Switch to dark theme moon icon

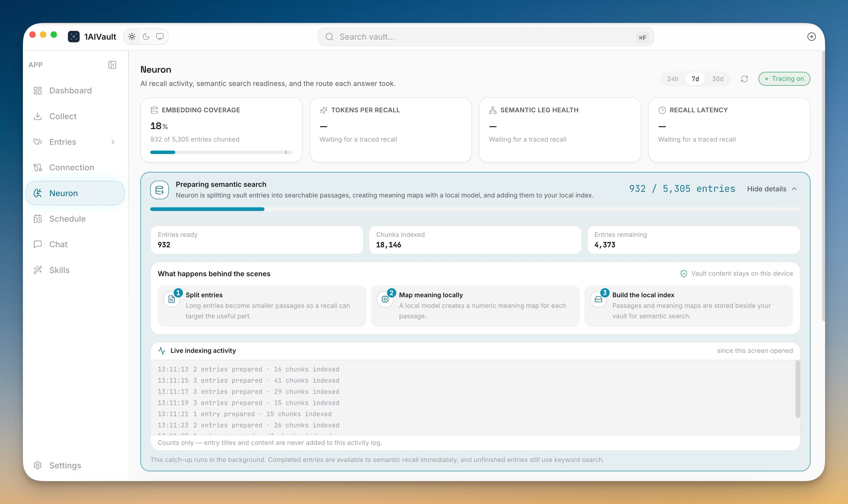[146, 37]
